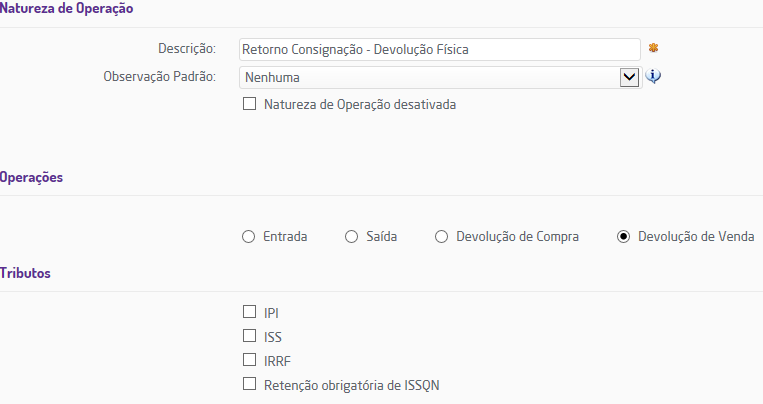The width and height of the screenshot is (763, 404).
Task: Click the orange required-field asterisk icon
Action: pyautogui.click(x=653, y=48)
